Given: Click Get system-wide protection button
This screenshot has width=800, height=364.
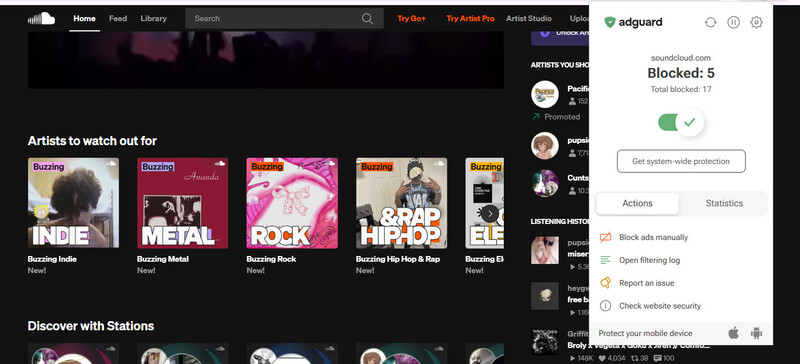Looking at the screenshot, I should [x=681, y=161].
